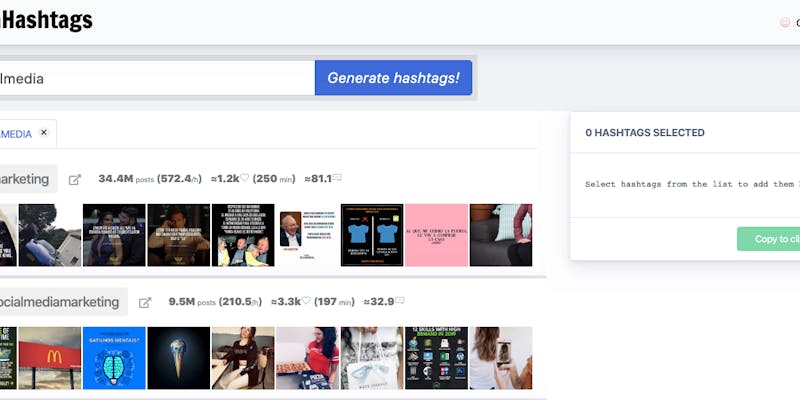
Task: Click the 0 HASHTAGS SELECTED heading
Action: point(645,133)
